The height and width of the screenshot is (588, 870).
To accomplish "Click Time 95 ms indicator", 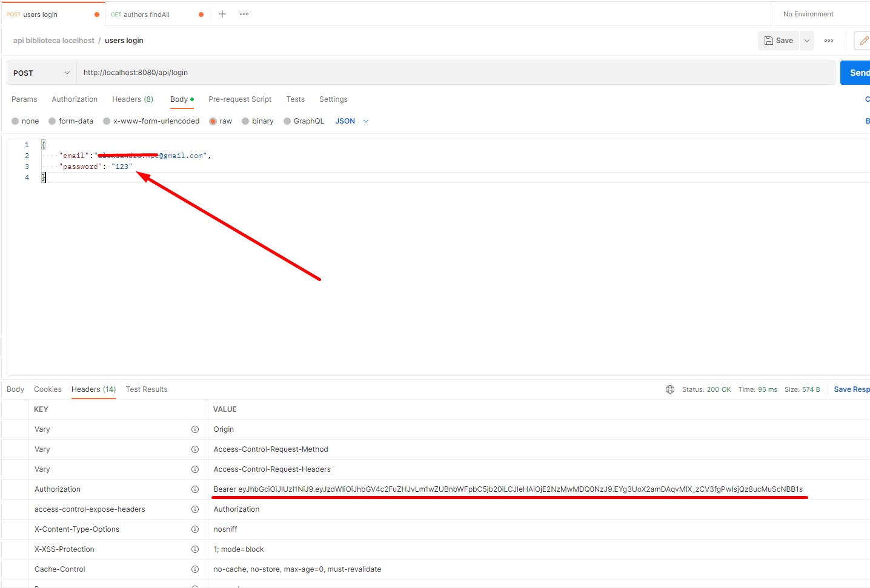I will click(x=757, y=389).
